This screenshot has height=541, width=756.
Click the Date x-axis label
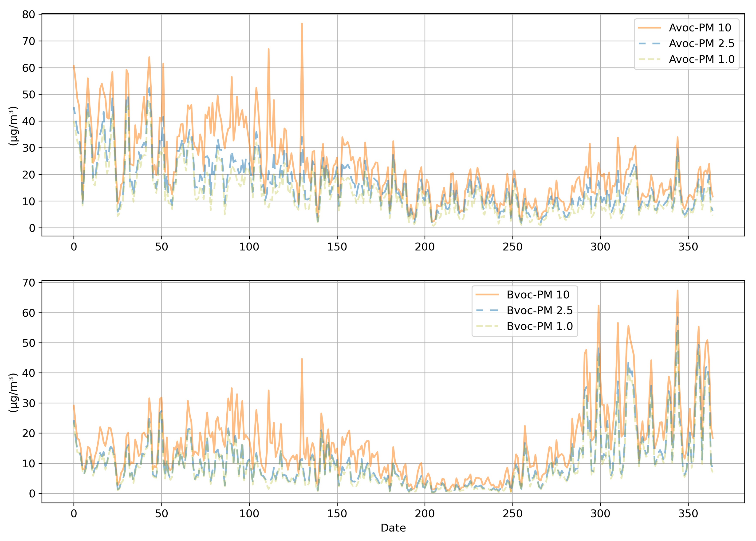393,528
